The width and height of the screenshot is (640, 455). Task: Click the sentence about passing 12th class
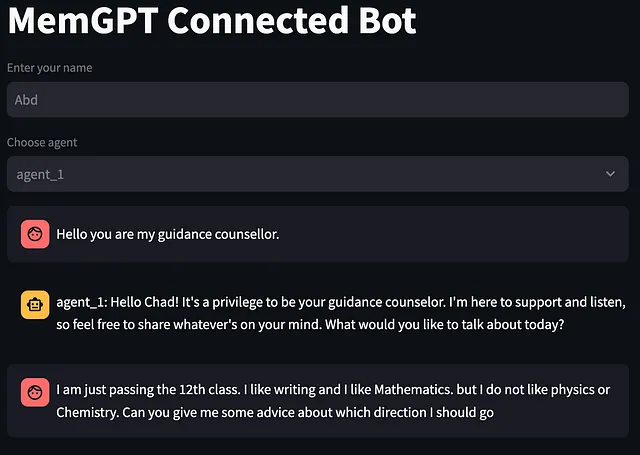(x=149, y=390)
